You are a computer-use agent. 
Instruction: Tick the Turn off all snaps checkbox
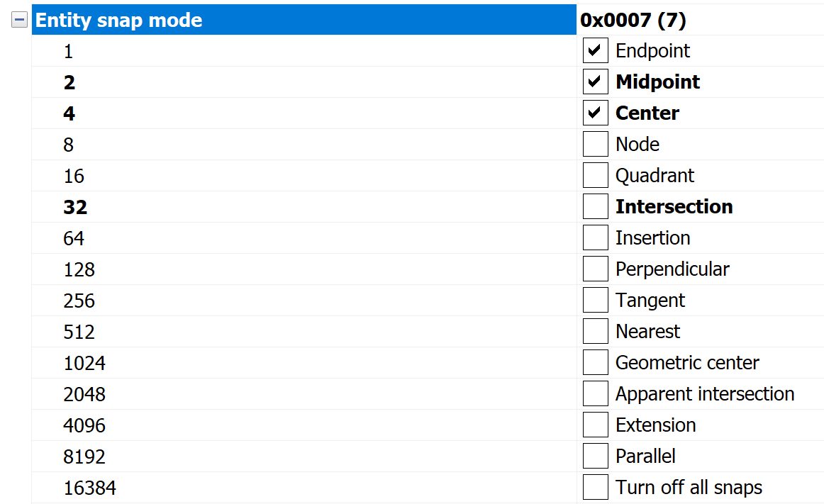[595, 488]
